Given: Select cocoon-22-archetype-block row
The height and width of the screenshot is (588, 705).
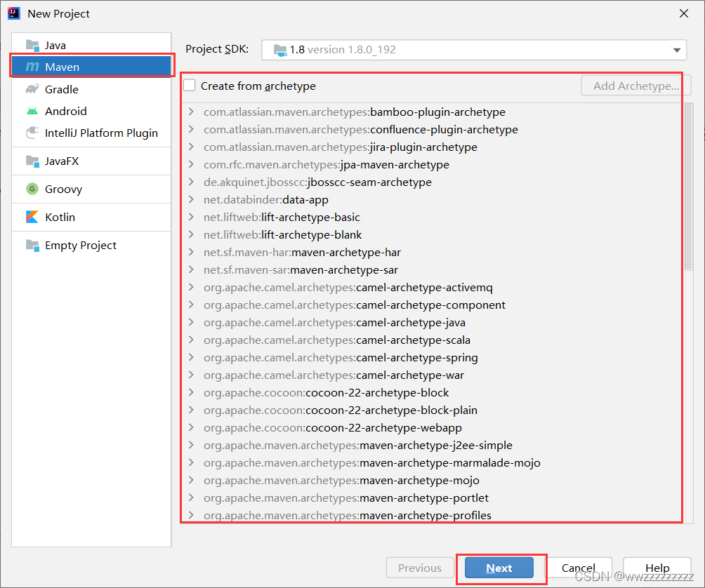Looking at the screenshot, I should coord(432,392).
